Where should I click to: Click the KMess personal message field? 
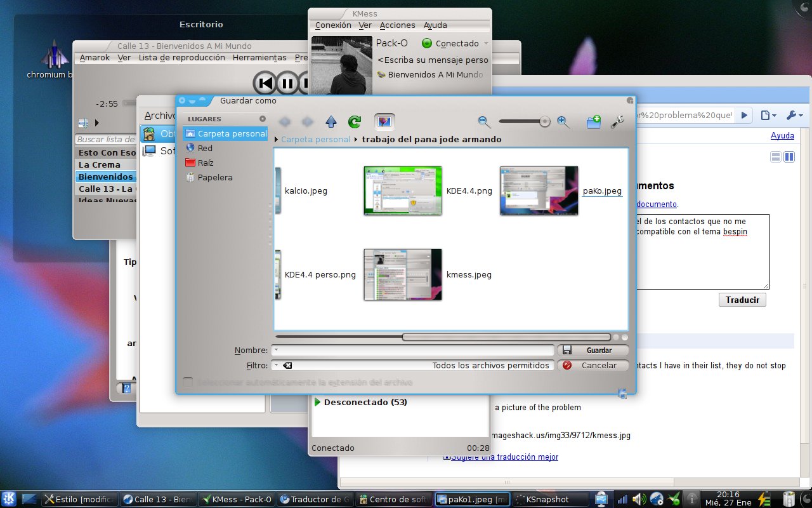pos(433,60)
